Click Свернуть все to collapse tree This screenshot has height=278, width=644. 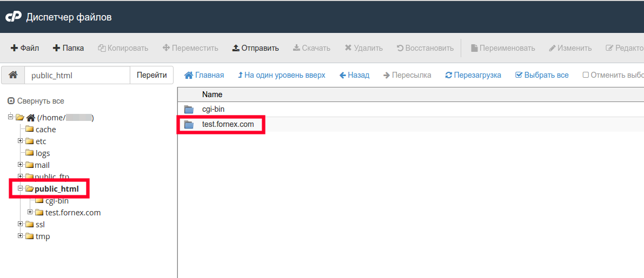(x=36, y=101)
